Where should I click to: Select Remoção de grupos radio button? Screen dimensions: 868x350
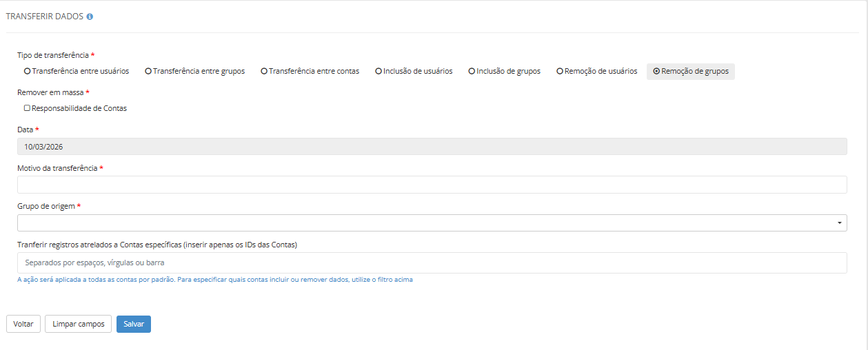(656, 71)
